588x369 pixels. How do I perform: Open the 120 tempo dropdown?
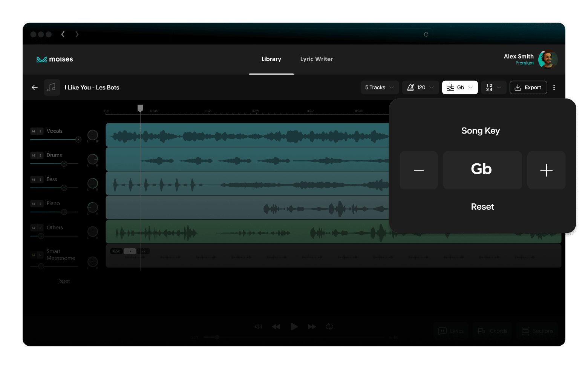[x=420, y=88]
